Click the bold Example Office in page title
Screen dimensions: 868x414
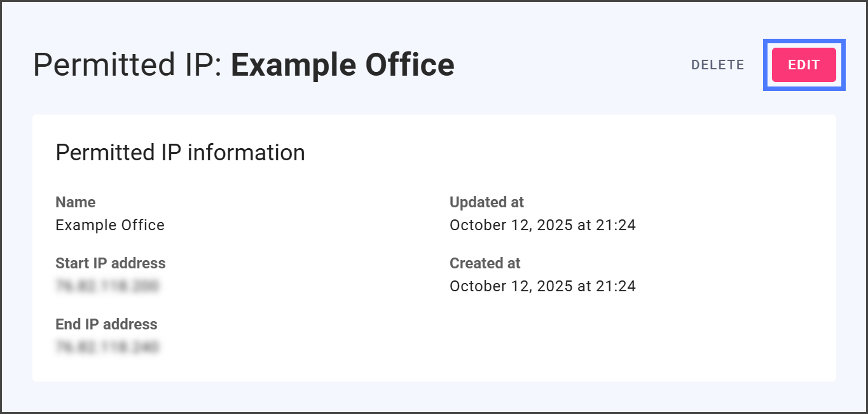[342, 65]
